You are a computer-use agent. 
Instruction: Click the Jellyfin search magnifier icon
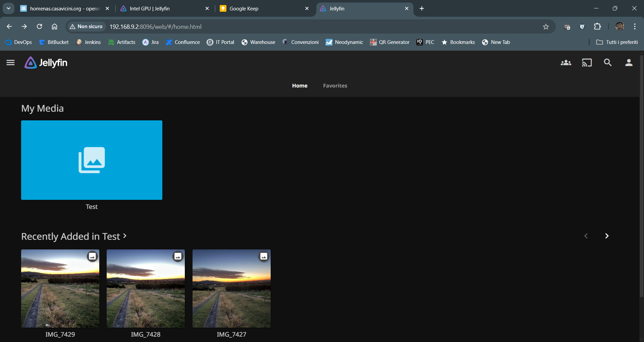[x=607, y=63]
